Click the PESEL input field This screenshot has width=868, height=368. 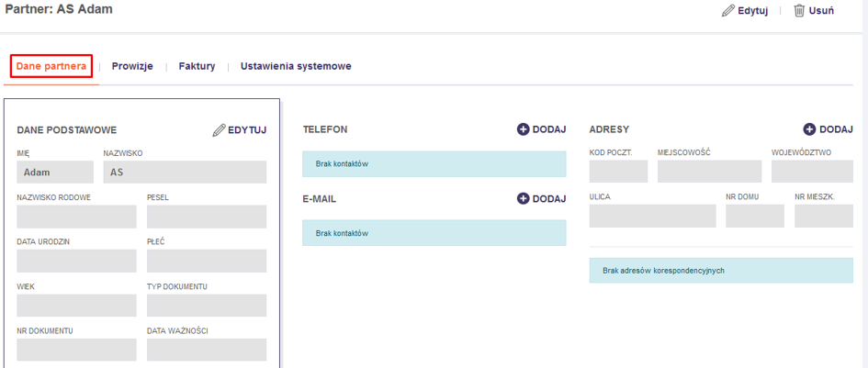pyautogui.click(x=206, y=217)
